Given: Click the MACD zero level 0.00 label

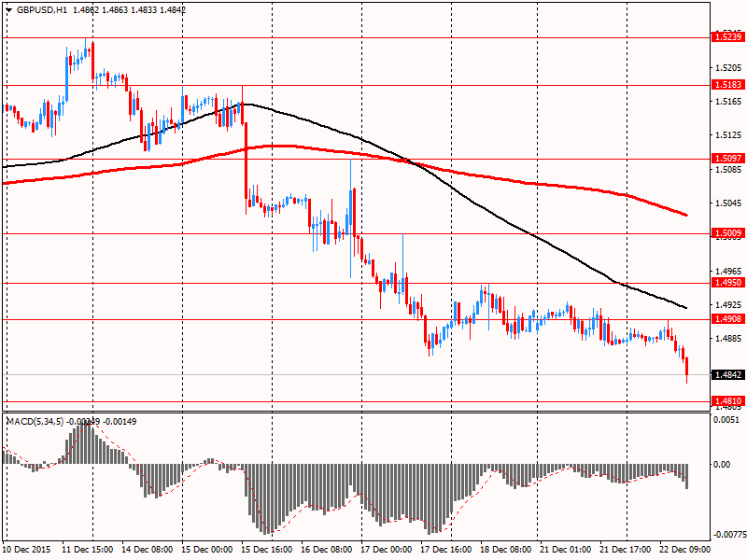Looking at the screenshot, I should 722,464.
